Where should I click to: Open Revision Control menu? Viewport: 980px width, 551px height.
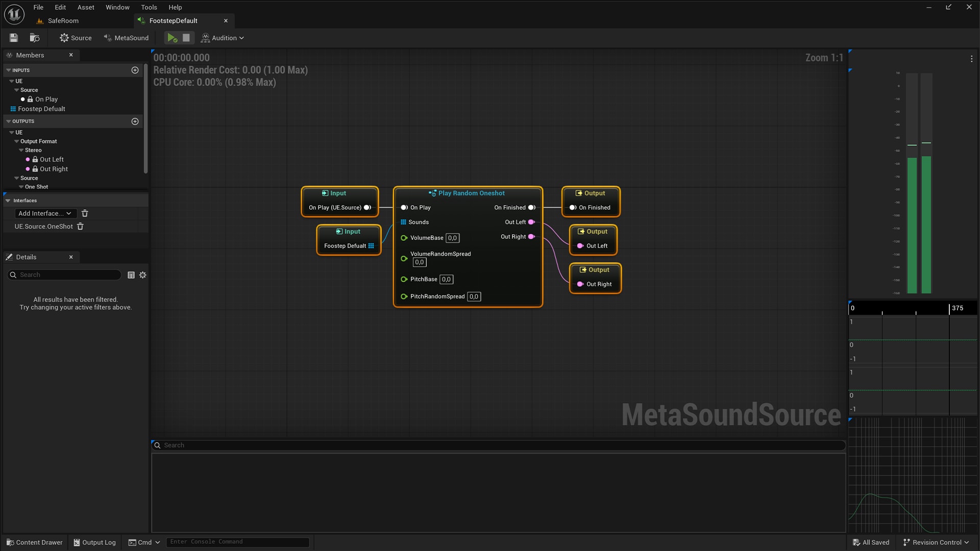tap(936, 542)
